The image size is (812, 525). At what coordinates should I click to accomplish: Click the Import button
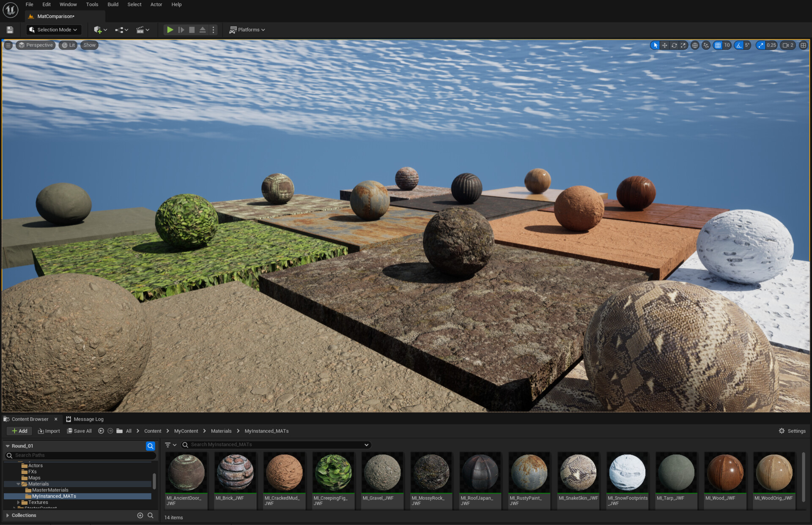49,431
